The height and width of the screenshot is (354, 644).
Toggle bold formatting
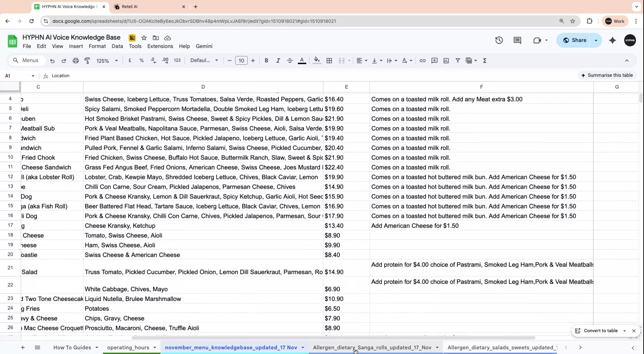coord(266,60)
